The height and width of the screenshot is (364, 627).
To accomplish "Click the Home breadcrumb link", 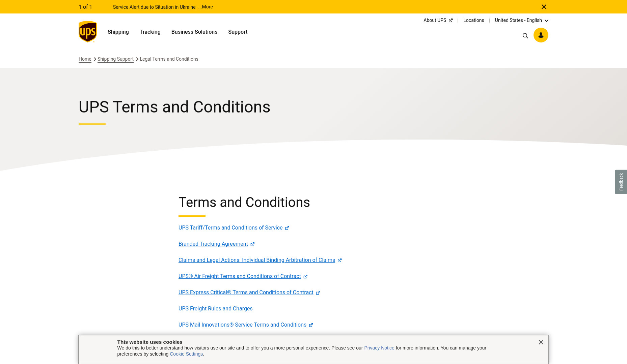I will coord(85,59).
